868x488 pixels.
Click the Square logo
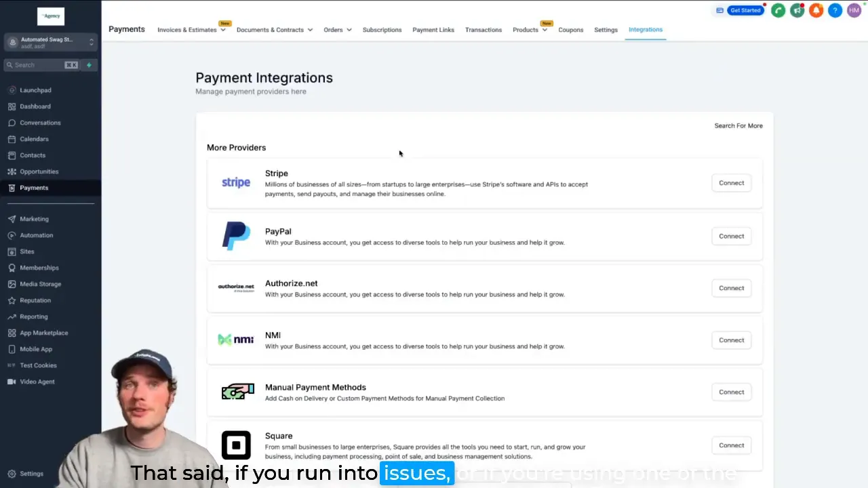click(x=236, y=445)
